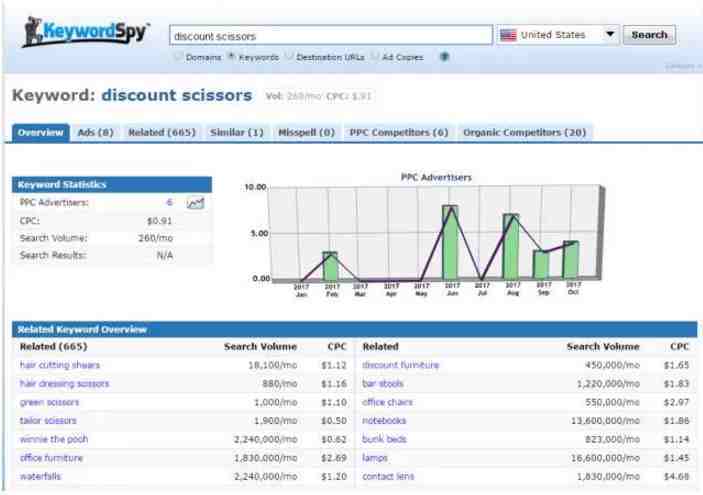Click the Related Keyword Overview header

[x=354, y=330]
